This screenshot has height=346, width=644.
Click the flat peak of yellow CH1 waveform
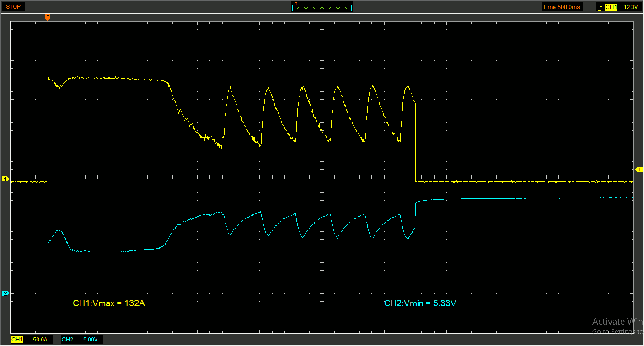(x=114, y=79)
